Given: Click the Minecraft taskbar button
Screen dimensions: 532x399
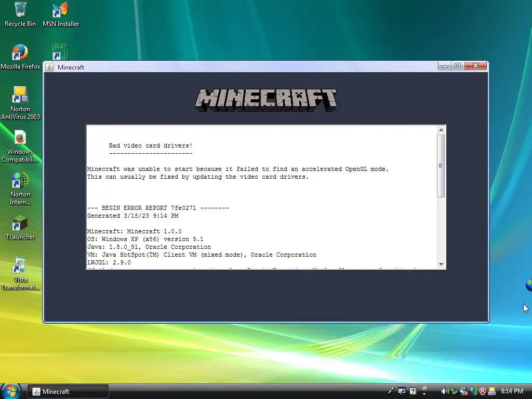Looking at the screenshot, I should click(68, 392).
